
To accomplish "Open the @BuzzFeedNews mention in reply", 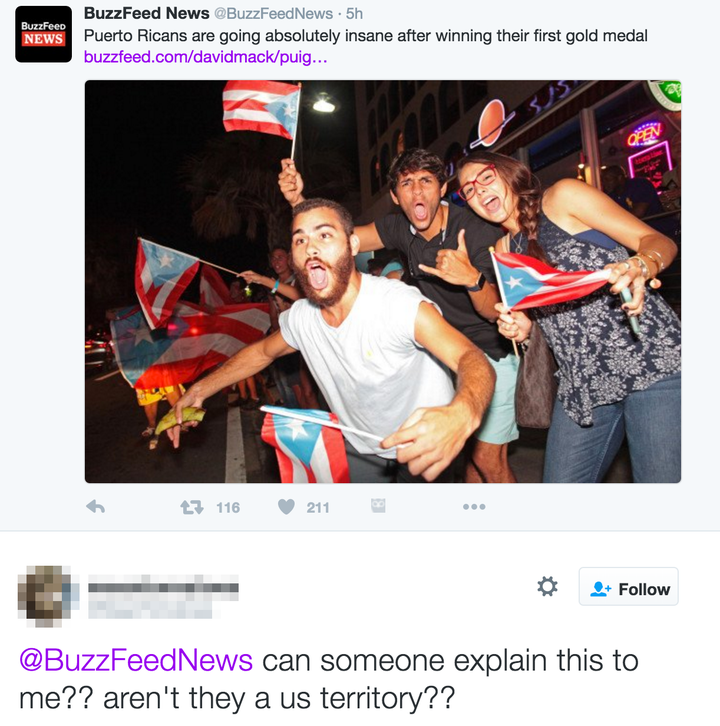I will point(136,660).
